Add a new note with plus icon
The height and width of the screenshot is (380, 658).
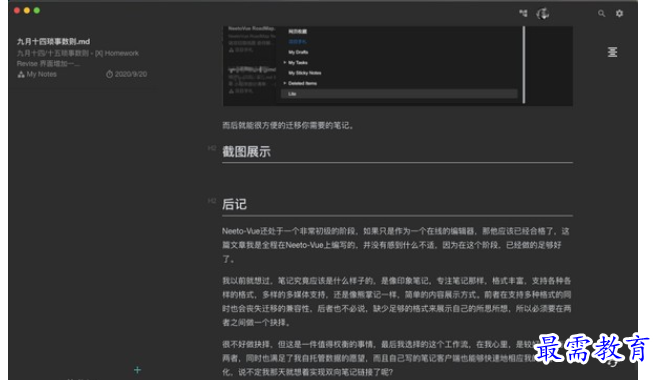tap(137, 370)
